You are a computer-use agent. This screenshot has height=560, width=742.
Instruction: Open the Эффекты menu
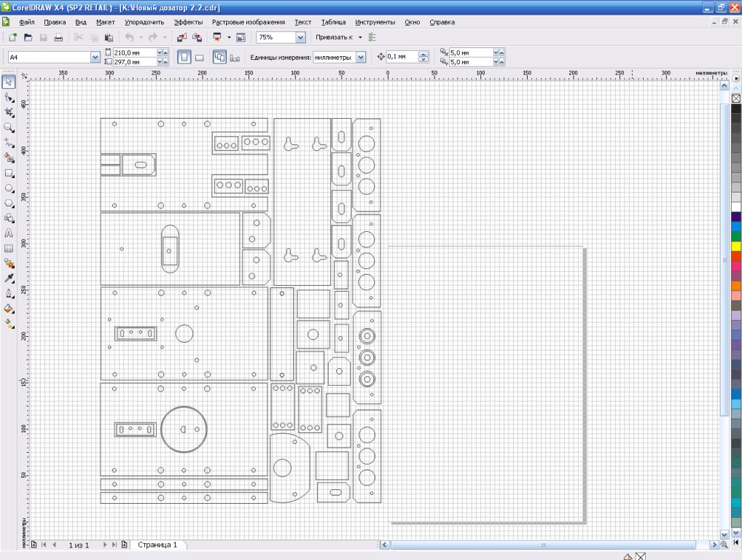click(x=188, y=23)
